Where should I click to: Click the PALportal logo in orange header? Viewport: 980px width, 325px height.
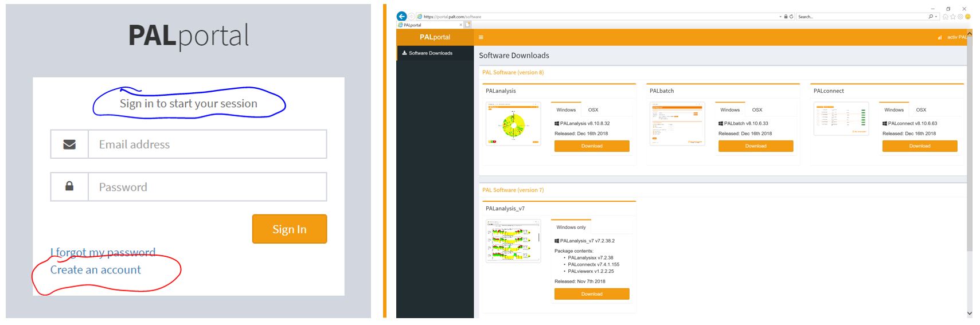(x=435, y=37)
